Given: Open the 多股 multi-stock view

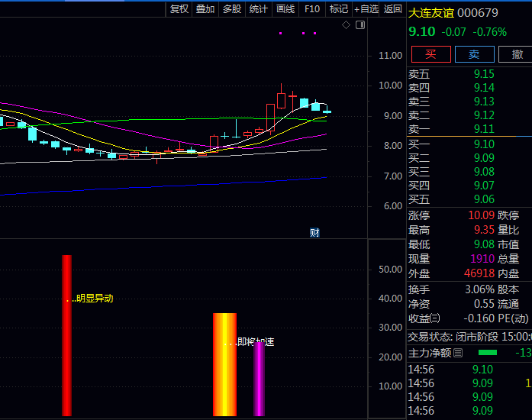Looking at the screenshot, I should (x=231, y=9).
